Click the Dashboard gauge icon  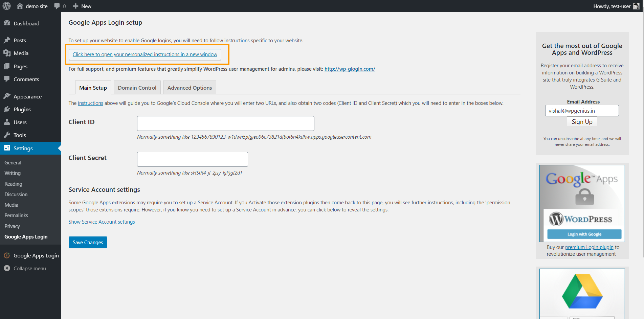(7, 23)
